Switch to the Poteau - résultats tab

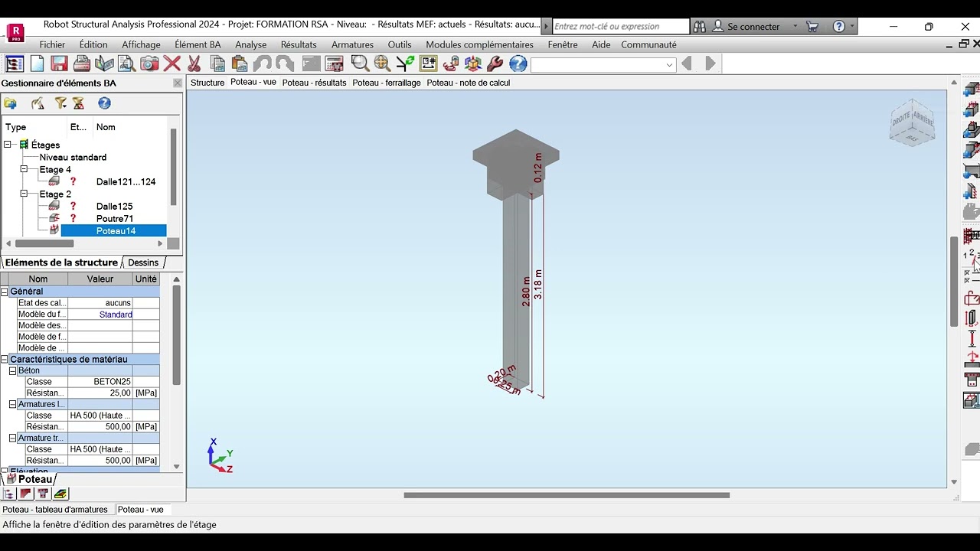[314, 83]
